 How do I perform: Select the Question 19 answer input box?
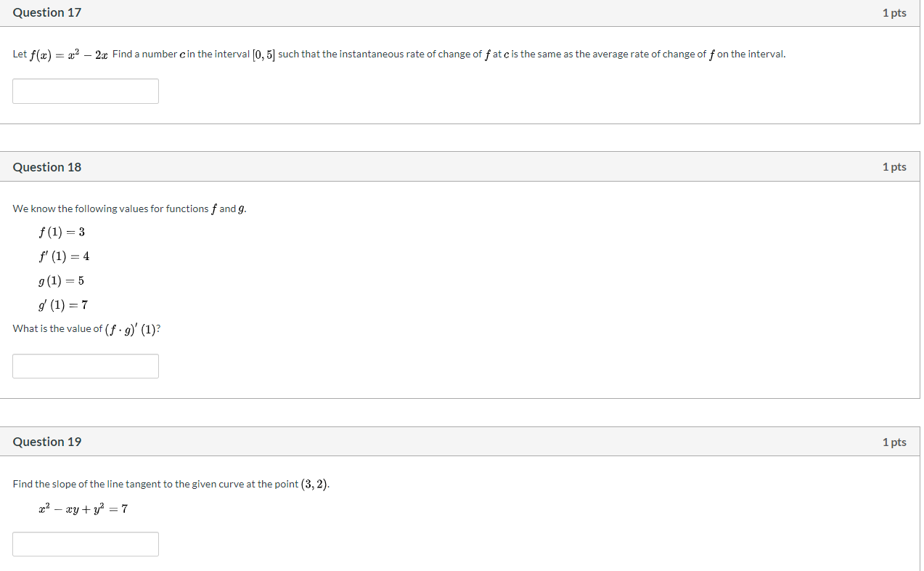(86, 544)
